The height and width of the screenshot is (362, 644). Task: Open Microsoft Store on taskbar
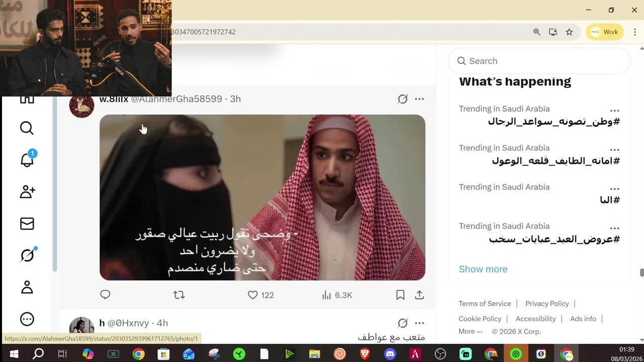(x=164, y=354)
